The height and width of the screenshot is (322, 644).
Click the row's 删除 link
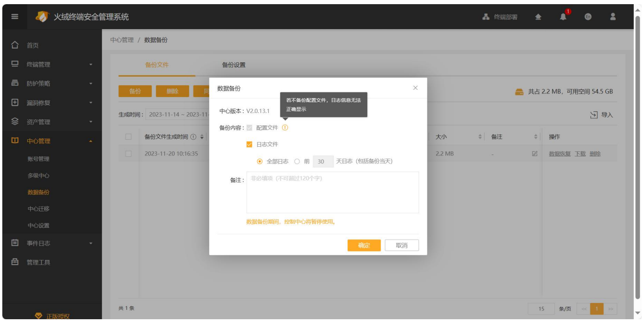pyautogui.click(x=595, y=154)
